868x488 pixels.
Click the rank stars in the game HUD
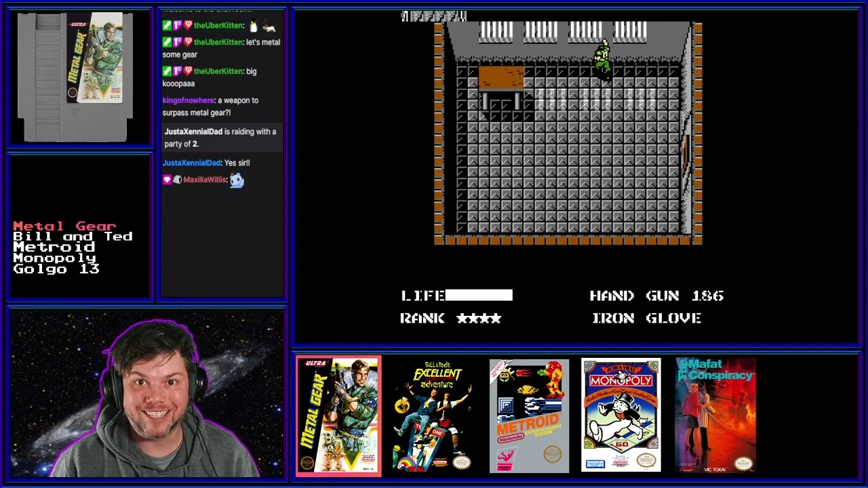[x=479, y=318]
